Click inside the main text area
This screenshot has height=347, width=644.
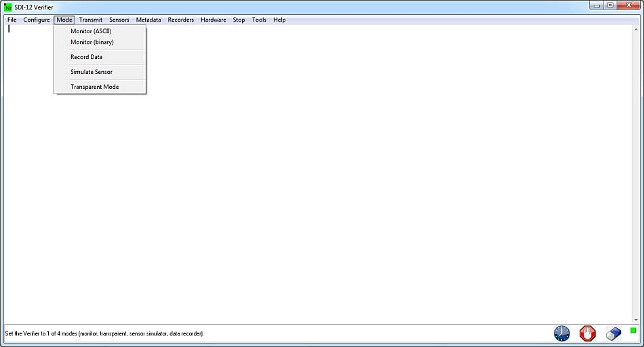[319, 175]
